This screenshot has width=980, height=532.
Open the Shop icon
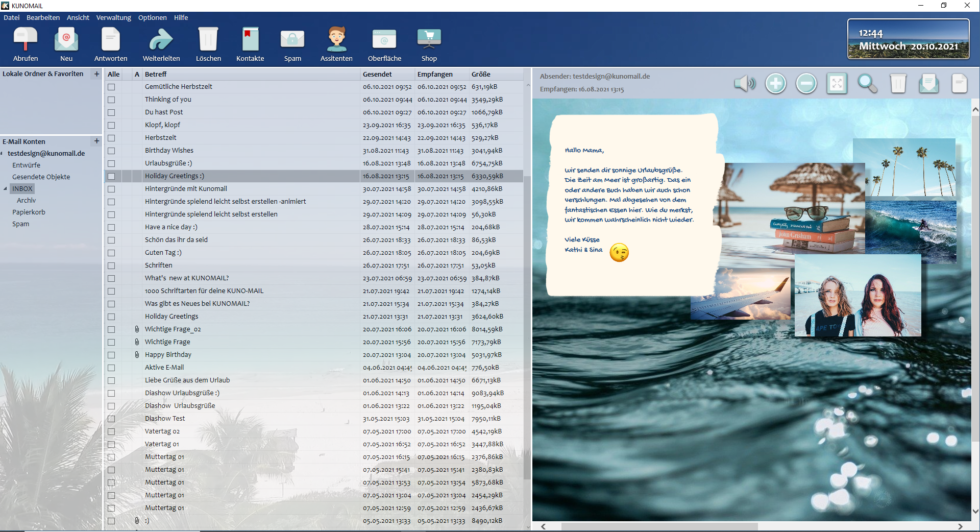(x=429, y=40)
